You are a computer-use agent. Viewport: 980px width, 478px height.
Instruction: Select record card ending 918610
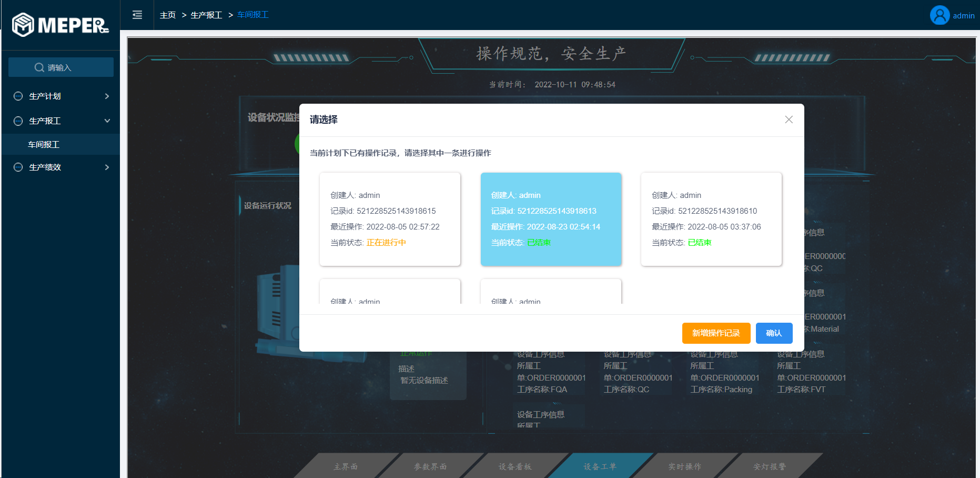coord(711,219)
